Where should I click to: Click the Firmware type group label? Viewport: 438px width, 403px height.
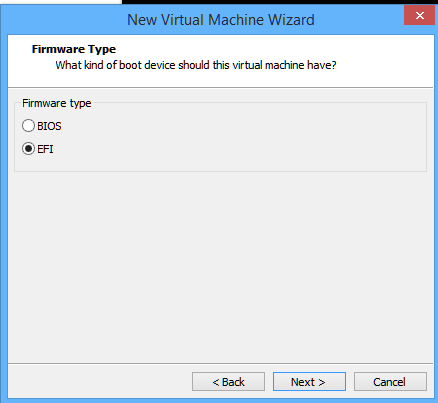57,103
